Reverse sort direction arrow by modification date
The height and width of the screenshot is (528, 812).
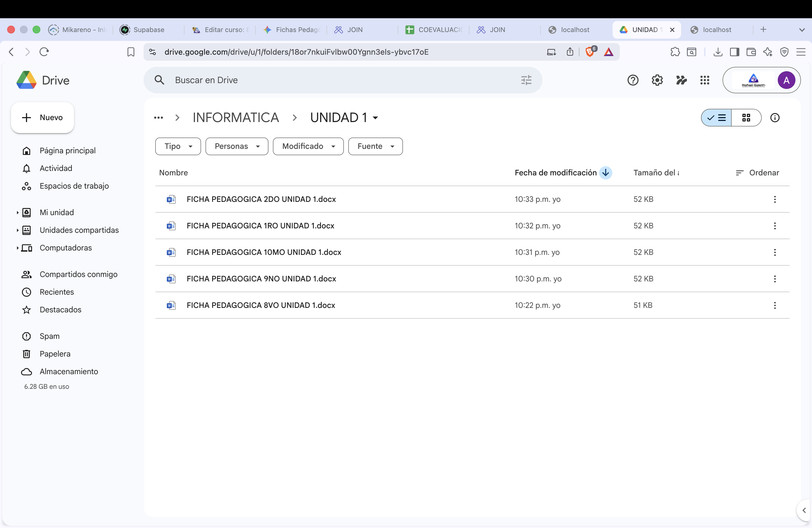coord(606,173)
